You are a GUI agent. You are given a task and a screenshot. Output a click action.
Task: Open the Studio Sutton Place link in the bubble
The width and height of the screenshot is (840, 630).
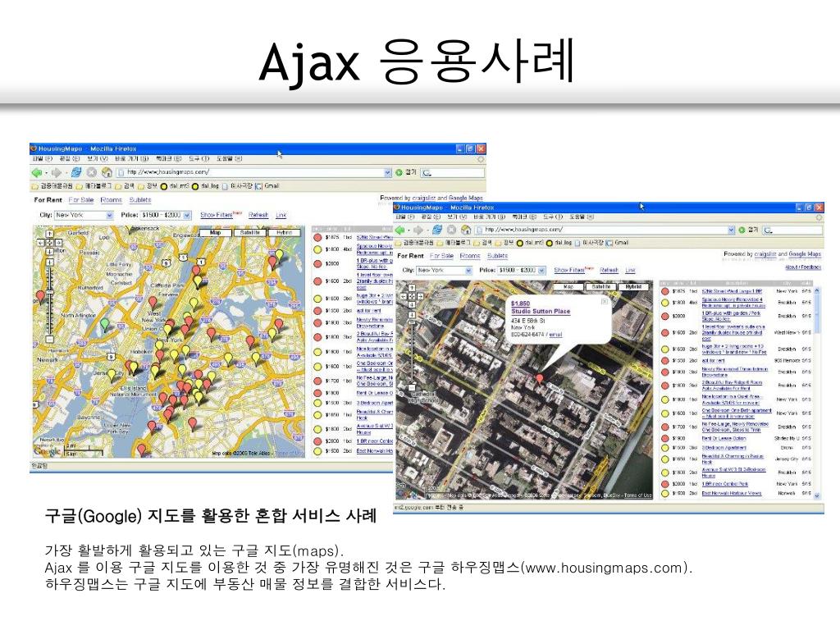click(541, 311)
